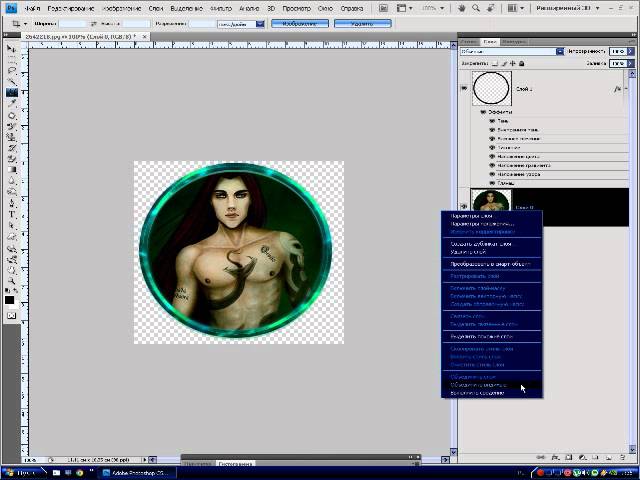Hide the Внутренняя тень effect
The image size is (640, 480).
(492, 130)
